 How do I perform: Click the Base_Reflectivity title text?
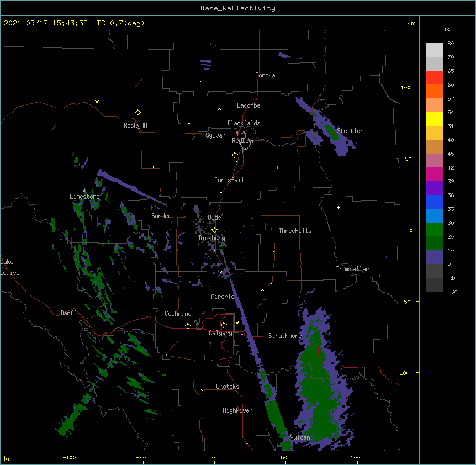pyautogui.click(x=238, y=8)
